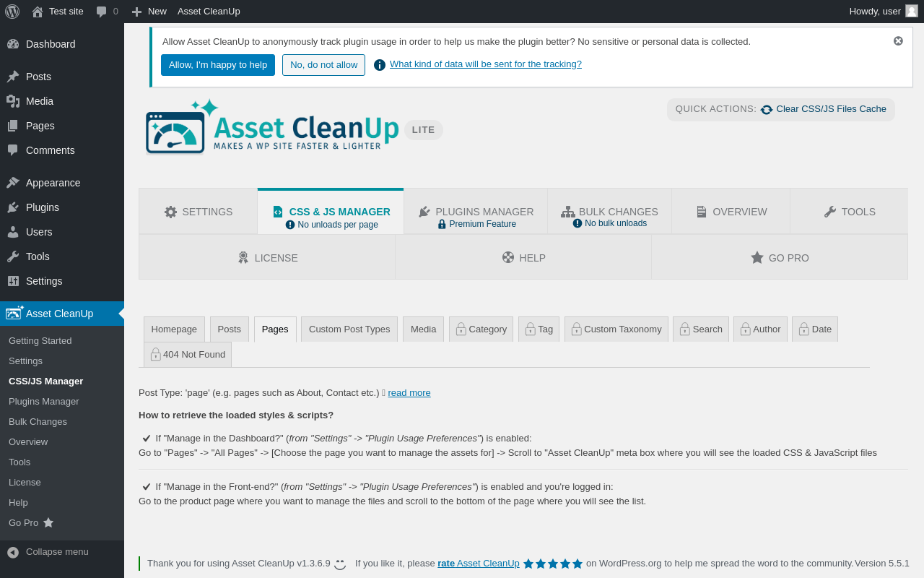Select the Pages sub-tab

(275, 329)
